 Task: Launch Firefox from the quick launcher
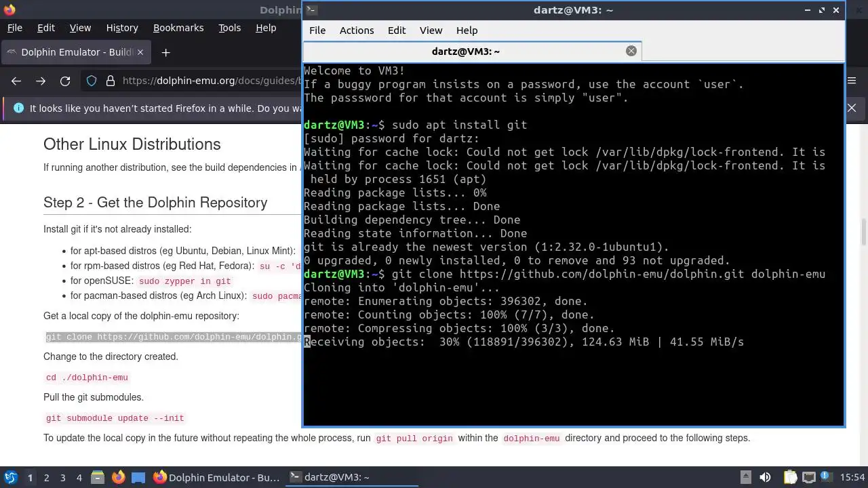pyautogui.click(x=118, y=477)
